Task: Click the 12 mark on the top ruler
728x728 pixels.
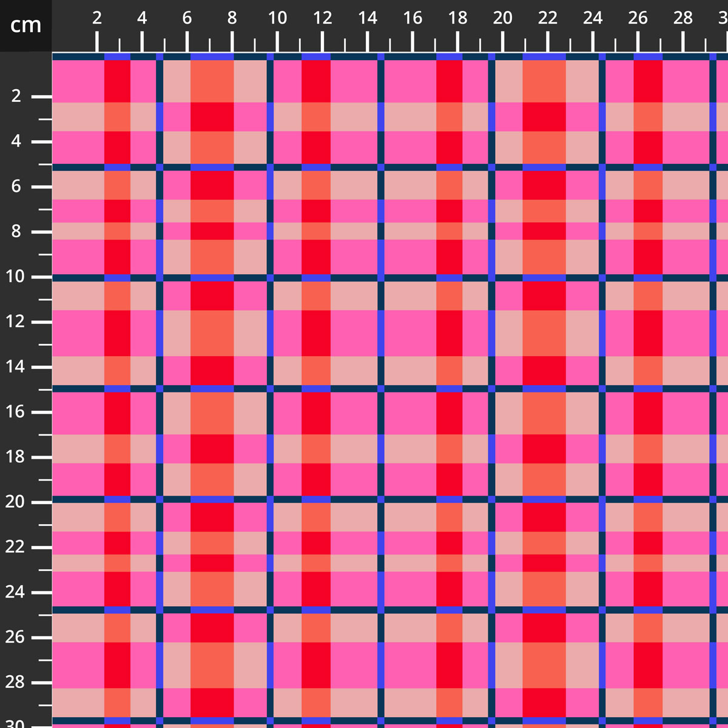Action: point(322,18)
